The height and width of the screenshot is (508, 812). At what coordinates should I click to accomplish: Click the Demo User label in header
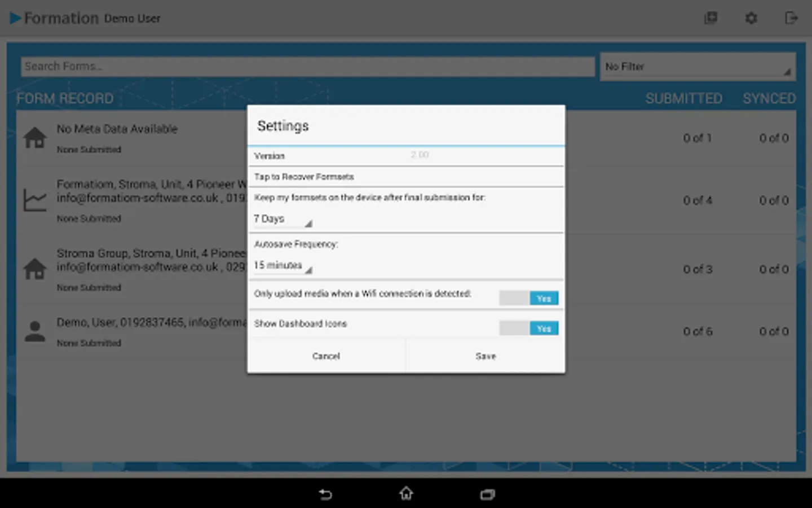pos(132,19)
